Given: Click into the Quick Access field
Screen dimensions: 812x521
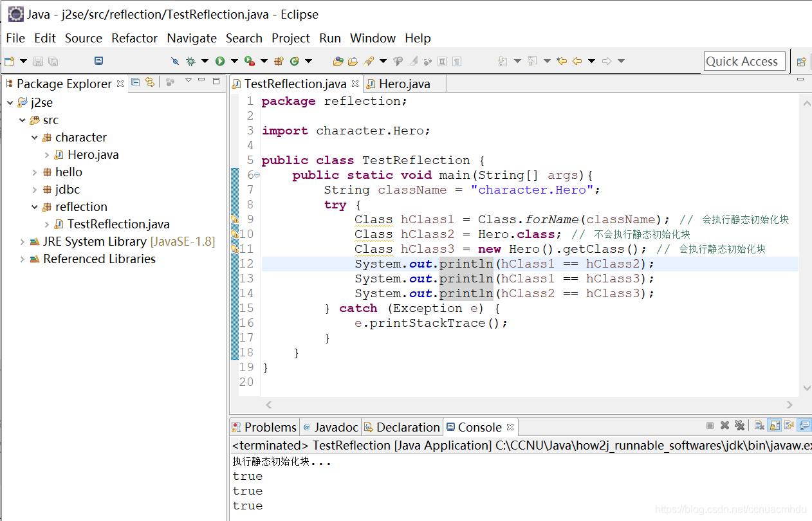Looking at the screenshot, I should pos(744,62).
